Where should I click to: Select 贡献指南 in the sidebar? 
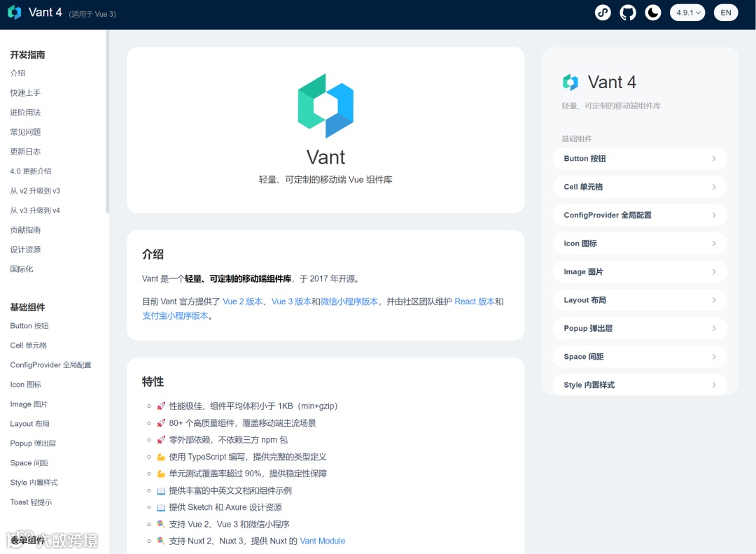coord(26,230)
